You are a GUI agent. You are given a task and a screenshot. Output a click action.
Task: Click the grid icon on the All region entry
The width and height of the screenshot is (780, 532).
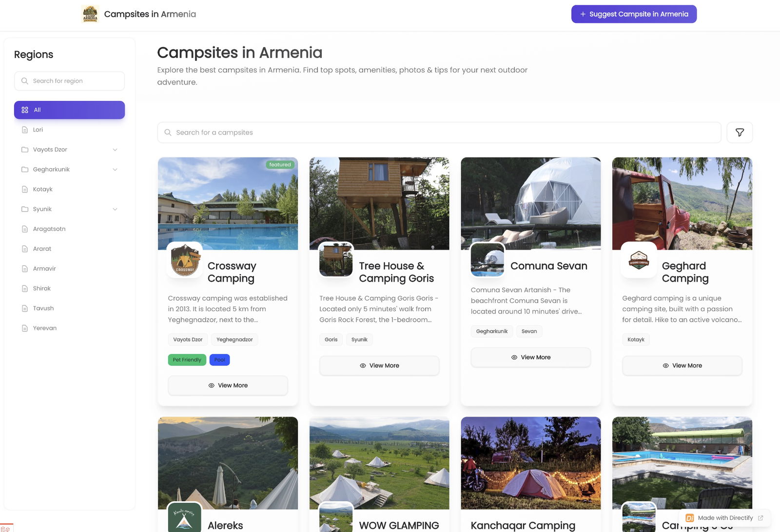[x=25, y=110]
